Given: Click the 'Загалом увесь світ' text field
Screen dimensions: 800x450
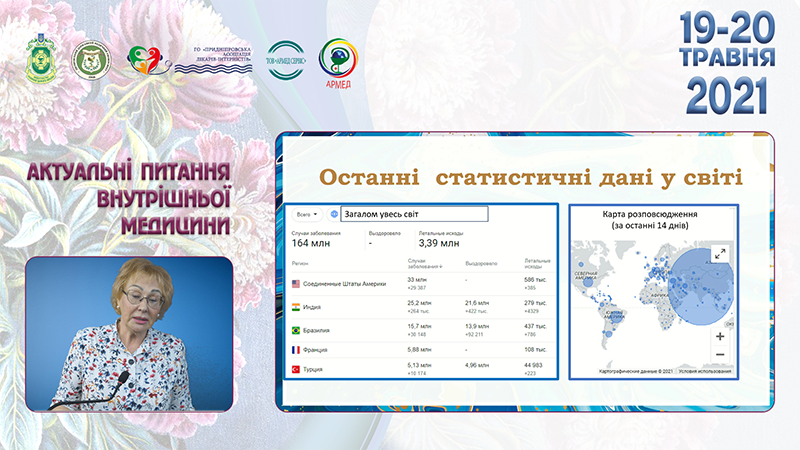Looking at the screenshot, I should 413,214.
